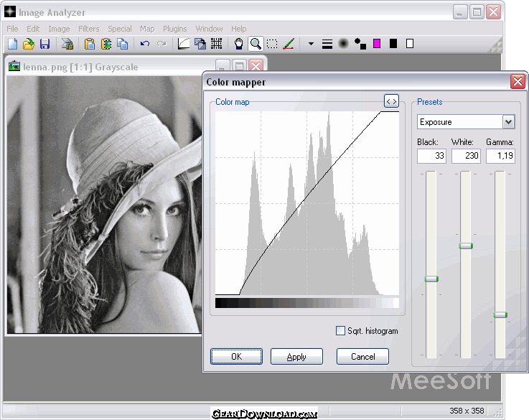Click the Black value field showing 33

pyautogui.click(x=431, y=156)
